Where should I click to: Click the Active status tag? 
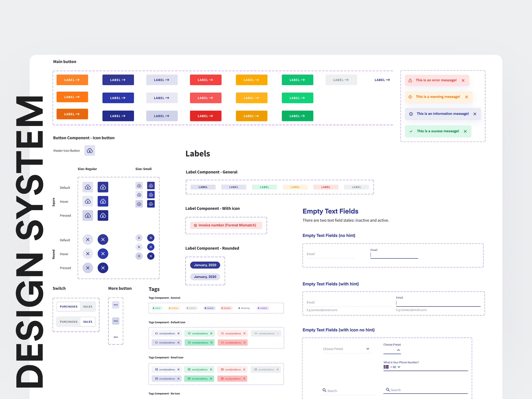click(x=157, y=308)
